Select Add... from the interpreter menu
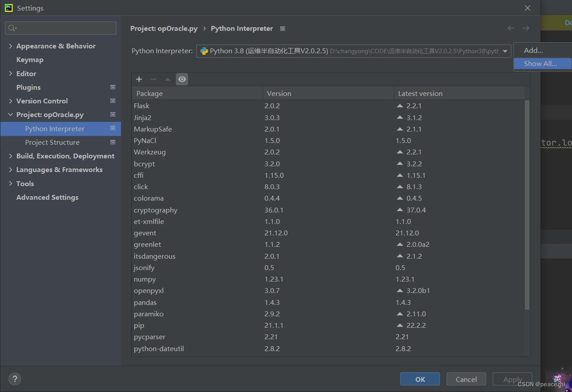Viewport: 572px width, 392px height. point(543,50)
